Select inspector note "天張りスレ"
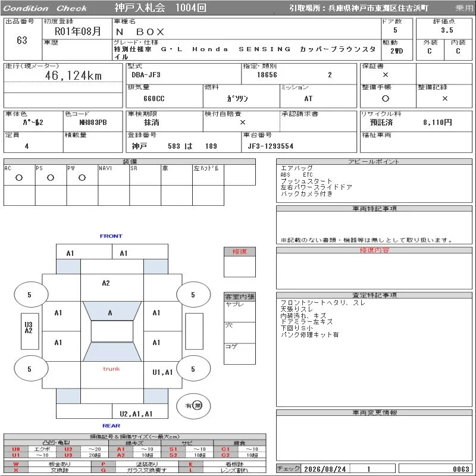The image size is (476, 476). [x=296, y=309]
